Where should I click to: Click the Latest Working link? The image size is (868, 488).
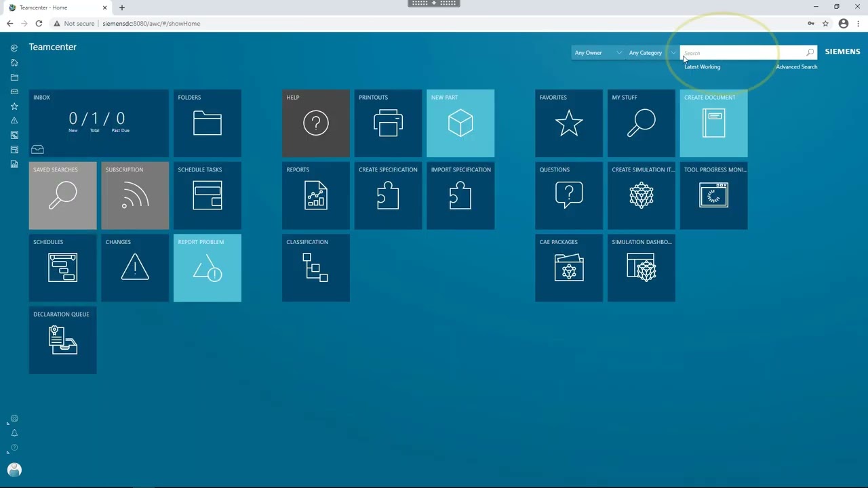click(702, 67)
